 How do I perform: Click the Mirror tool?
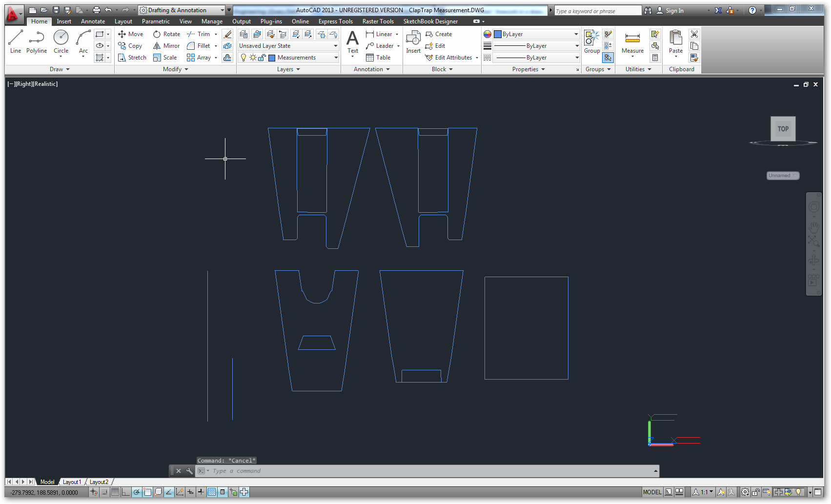coord(166,46)
